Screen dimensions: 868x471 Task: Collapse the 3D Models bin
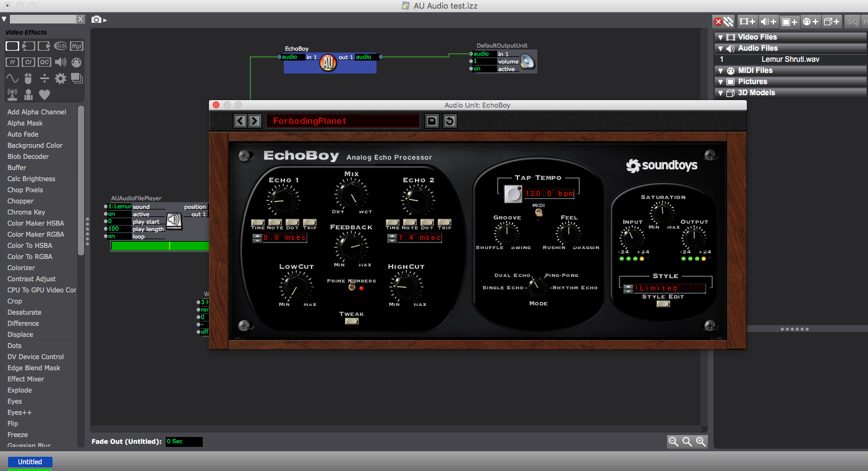click(x=720, y=93)
